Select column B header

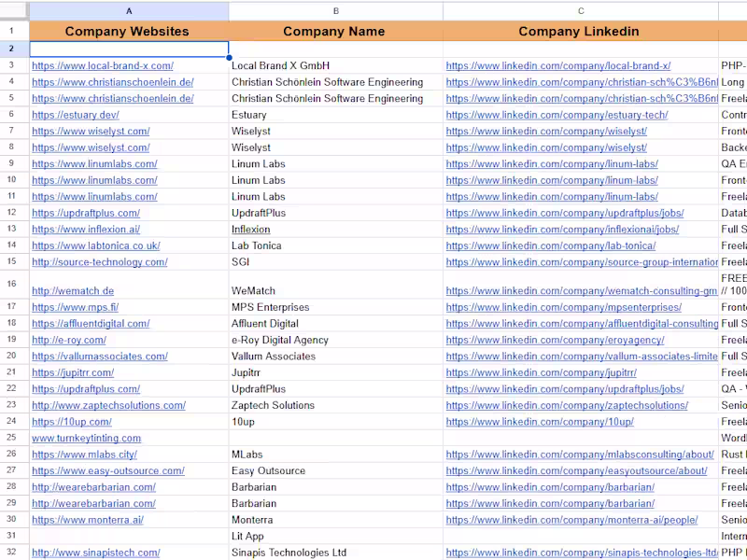[x=336, y=11]
